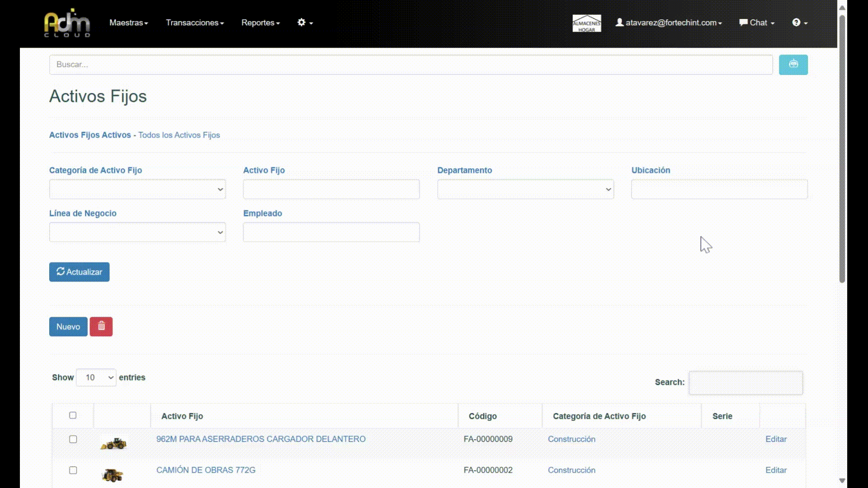Focus the table Search input
This screenshot has width=868, height=488.
[x=745, y=383]
